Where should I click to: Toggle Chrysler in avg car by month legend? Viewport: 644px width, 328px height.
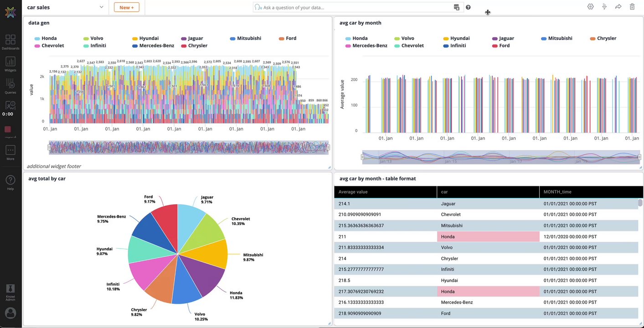click(x=603, y=38)
